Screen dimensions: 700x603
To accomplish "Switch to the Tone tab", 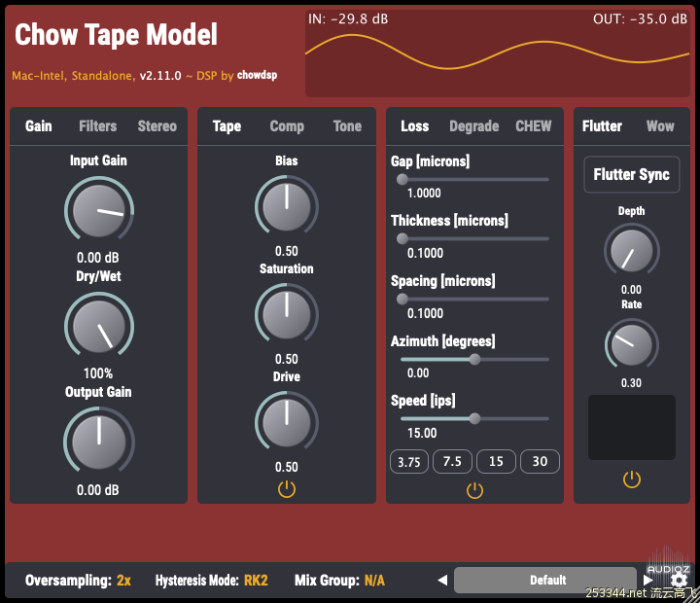I will tap(347, 126).
